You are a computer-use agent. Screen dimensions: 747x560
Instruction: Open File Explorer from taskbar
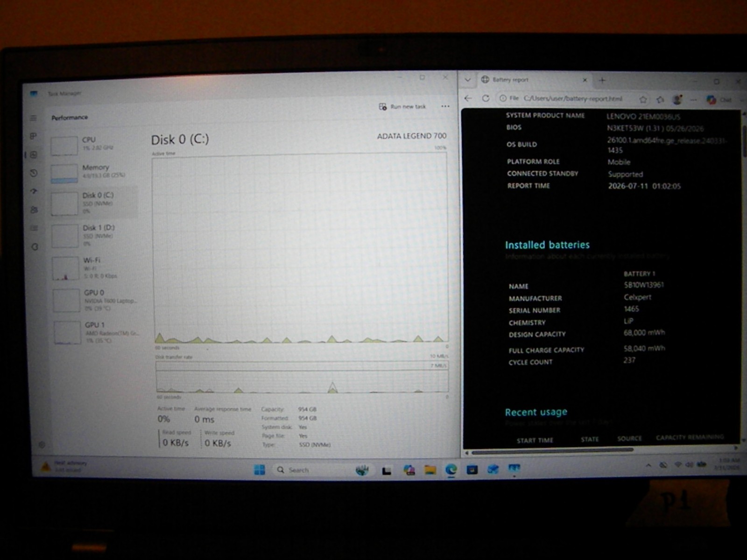click(x=430, y=470)
